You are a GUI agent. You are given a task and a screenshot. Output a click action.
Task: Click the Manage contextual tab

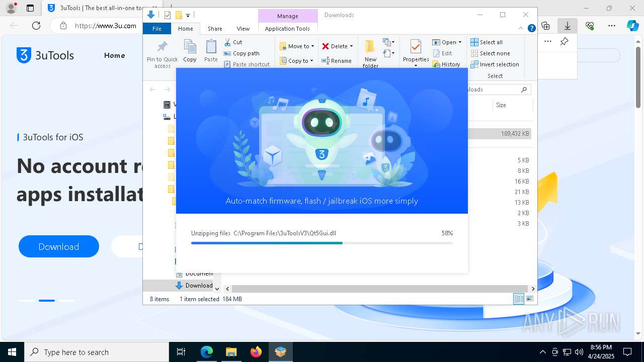pyautogui.click(x=287, y=16)
